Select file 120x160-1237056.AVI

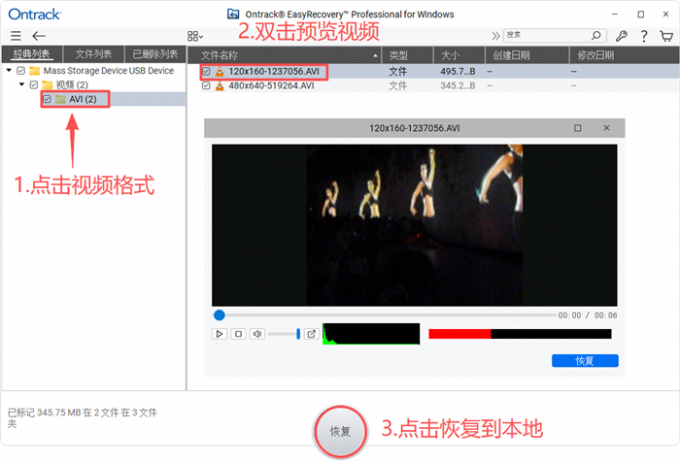[x=274, y=72]
